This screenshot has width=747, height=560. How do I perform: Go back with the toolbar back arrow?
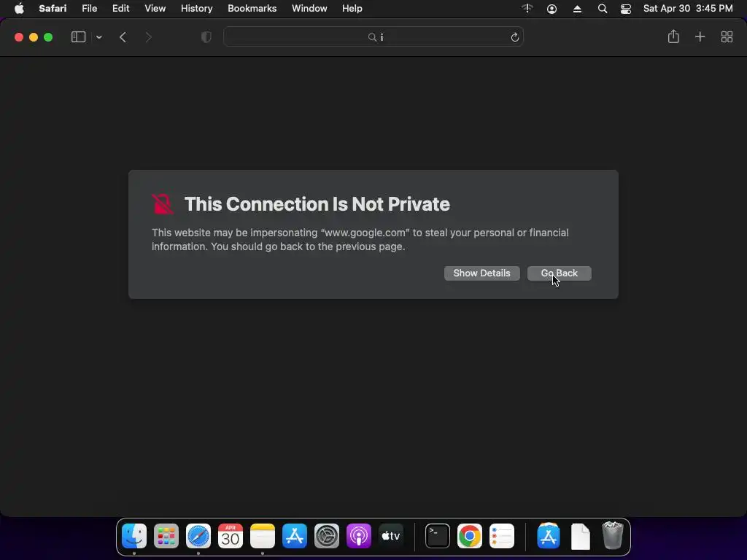123,37
